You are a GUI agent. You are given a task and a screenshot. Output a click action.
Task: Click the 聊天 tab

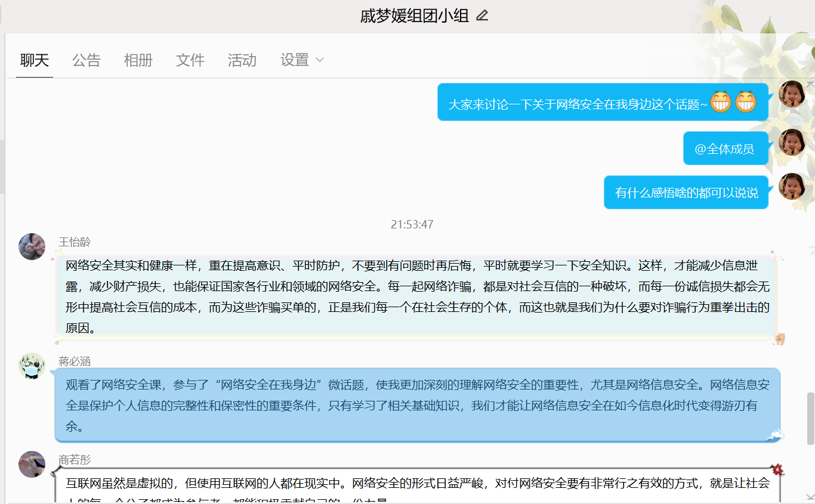point(35,60)
